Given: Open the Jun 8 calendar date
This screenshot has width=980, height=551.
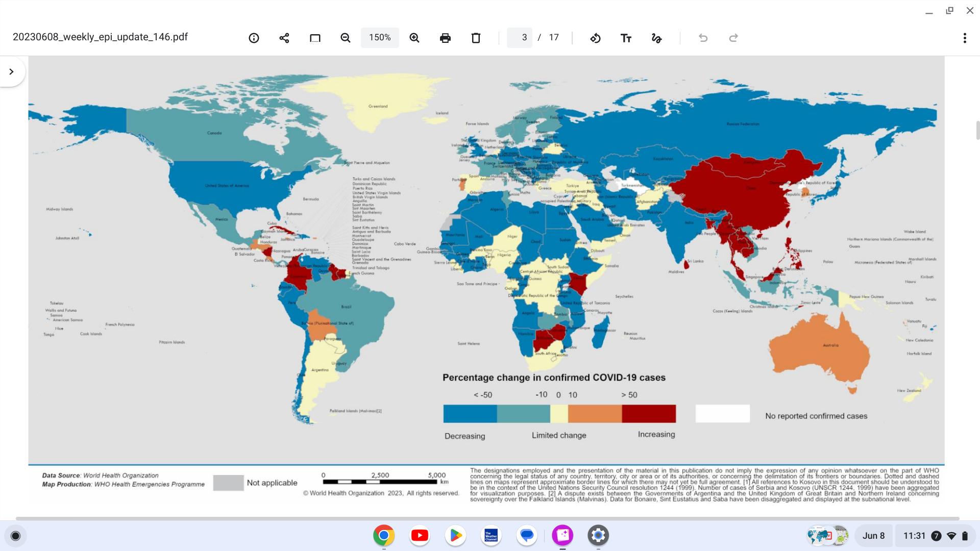Looking at the screenshot, I should 873,536.
